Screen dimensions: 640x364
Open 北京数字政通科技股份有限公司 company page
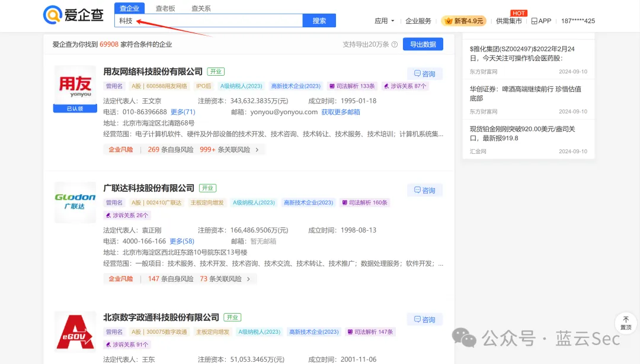pos(161,317)
